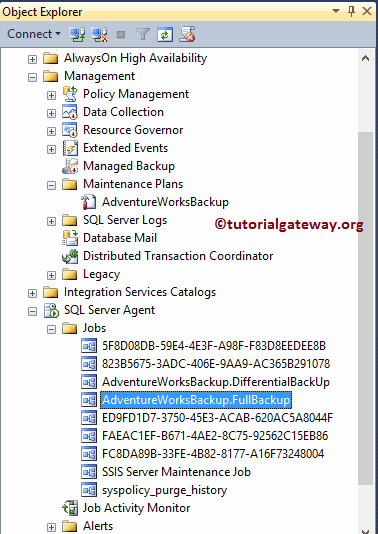Click the Database Mail icon
Image resolution: width=378 pixels, height=534 pixels.
click(x=70, y=238)
